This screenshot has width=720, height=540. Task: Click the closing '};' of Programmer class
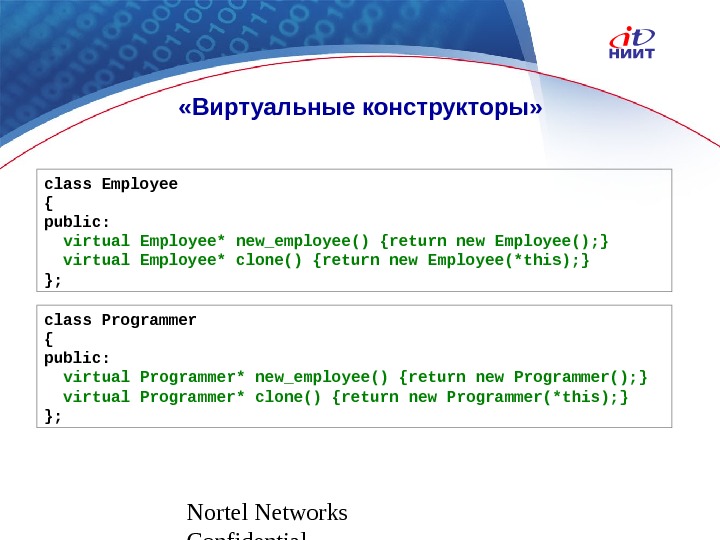point(53,416)
